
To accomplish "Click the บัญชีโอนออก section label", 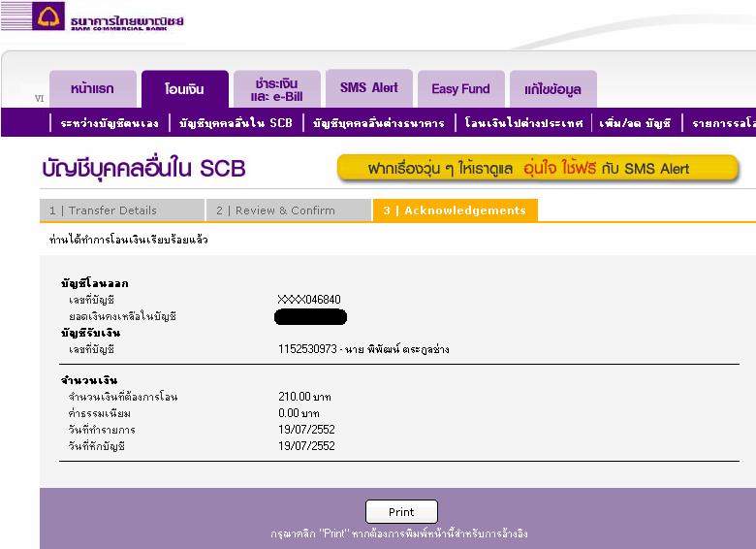I will [95, 283].
